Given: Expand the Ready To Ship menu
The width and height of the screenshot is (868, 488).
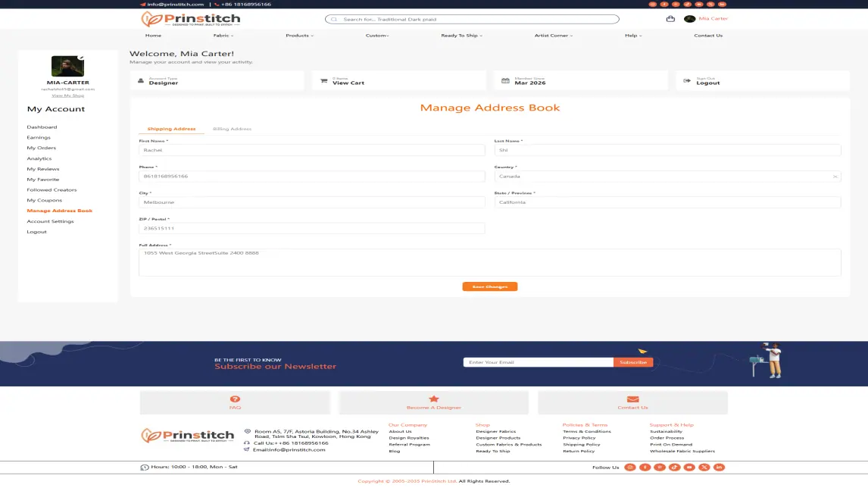Looking at the screenshot, I should click(462, 36).
